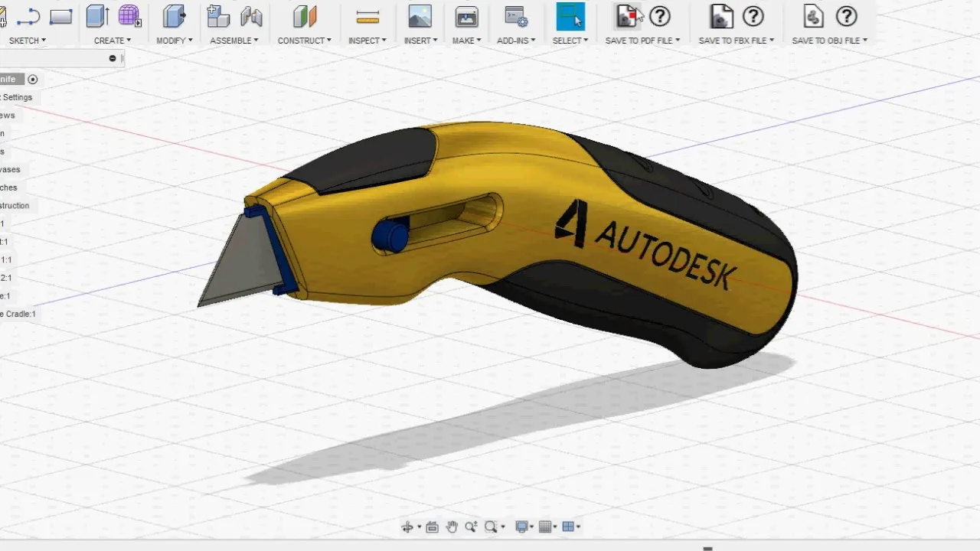The width and height of the screenshot is (980, 551).
Task: Open the Save to OBJ File menu
Action: coord(830,41)
